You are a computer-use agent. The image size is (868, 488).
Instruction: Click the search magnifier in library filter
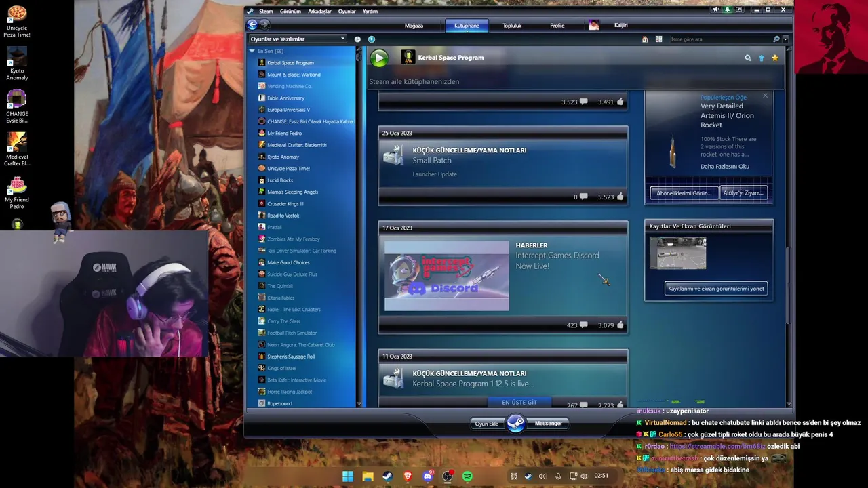point(776,39)
